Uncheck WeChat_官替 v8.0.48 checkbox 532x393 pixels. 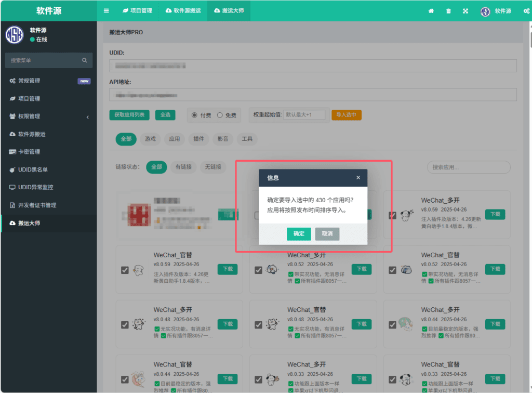pyautogui.click(x=259, y=325)
